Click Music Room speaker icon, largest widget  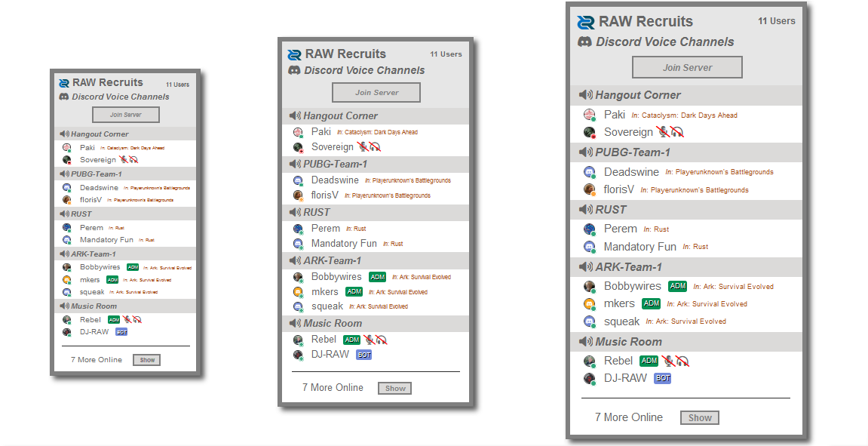[586, 342]
